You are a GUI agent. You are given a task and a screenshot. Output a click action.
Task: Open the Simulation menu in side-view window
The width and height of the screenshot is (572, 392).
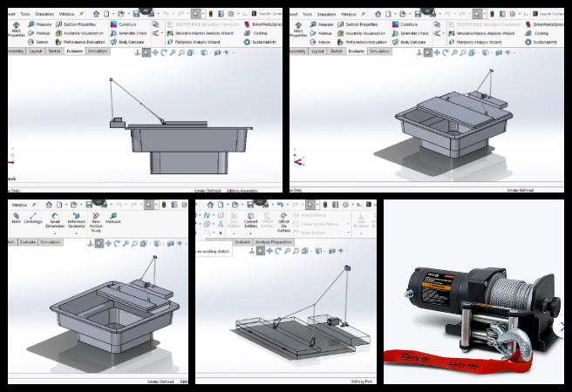click(44, 14)
